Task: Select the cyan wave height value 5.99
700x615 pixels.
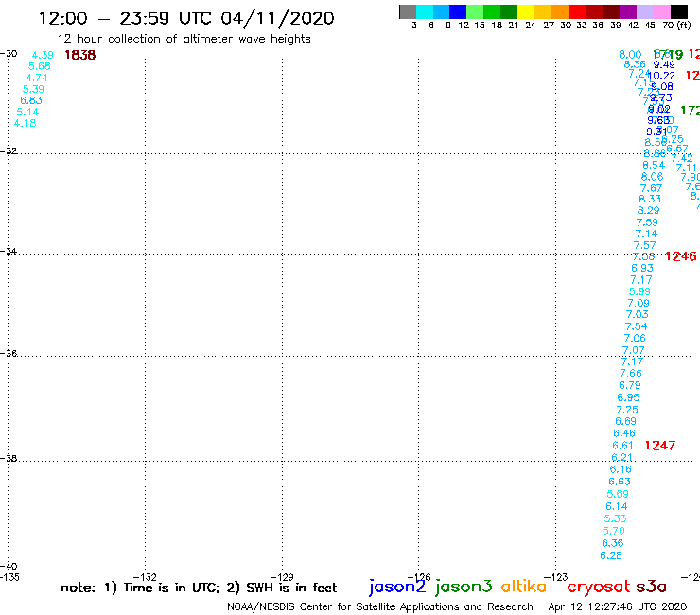Action: [x=639, y=291]
